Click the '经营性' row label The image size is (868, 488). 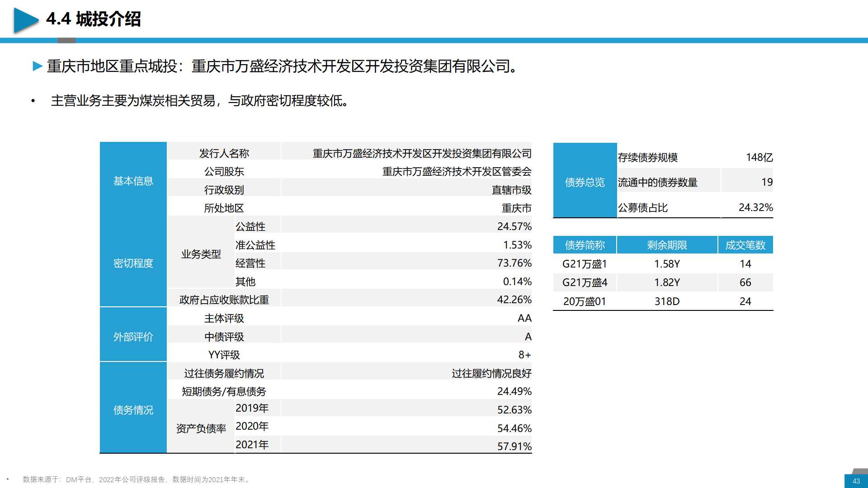coord(250,263)
